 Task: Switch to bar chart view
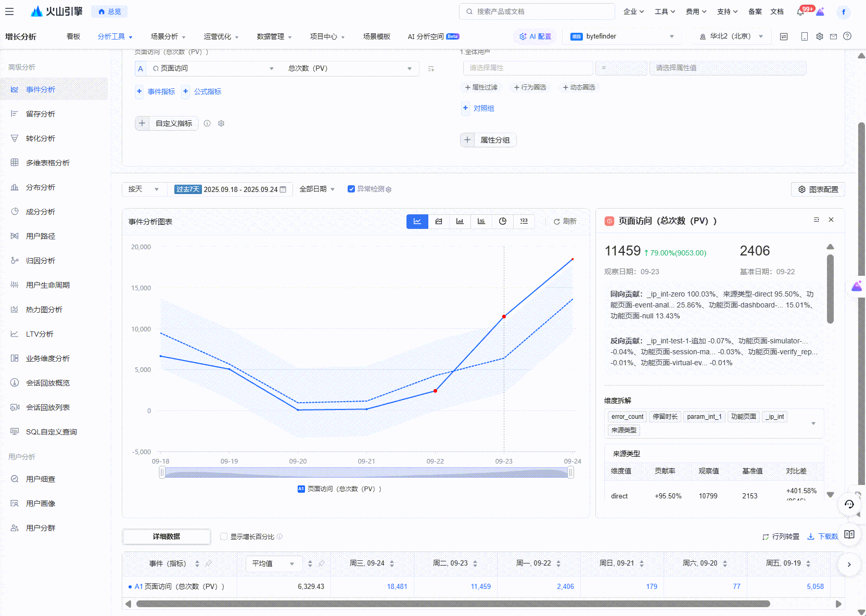(460, 221)
